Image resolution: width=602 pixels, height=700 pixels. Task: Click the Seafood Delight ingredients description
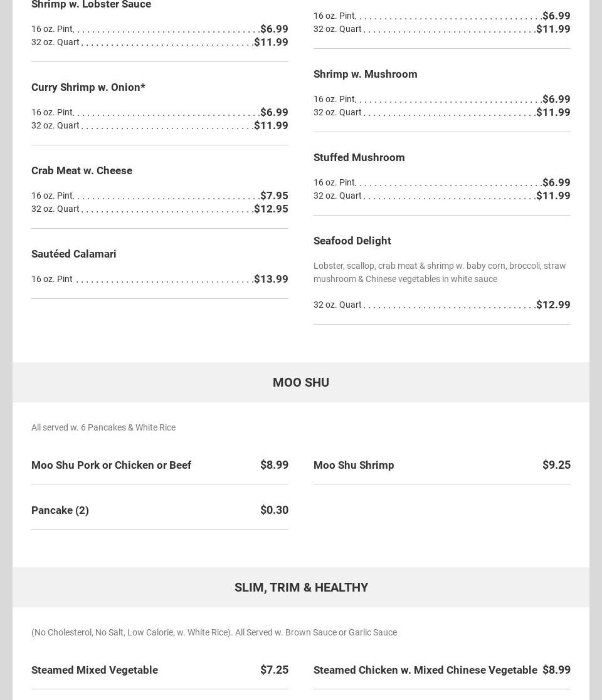point(439,272)
